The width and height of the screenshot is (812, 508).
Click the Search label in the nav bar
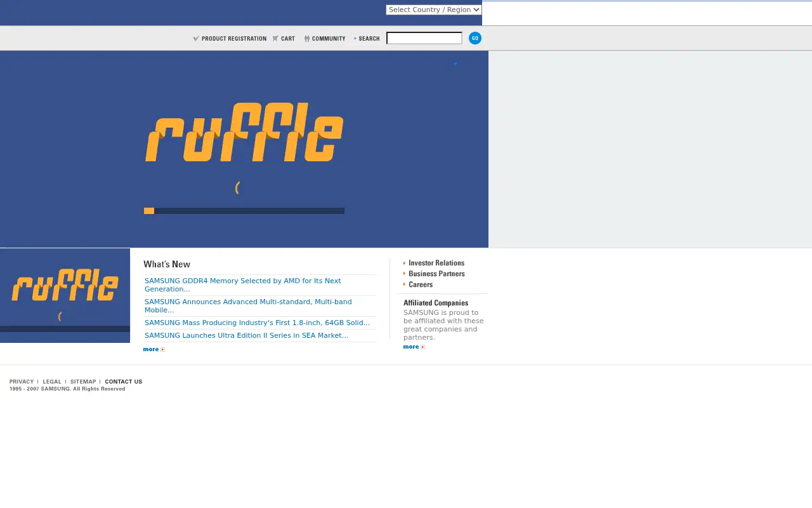click(369, 38)
